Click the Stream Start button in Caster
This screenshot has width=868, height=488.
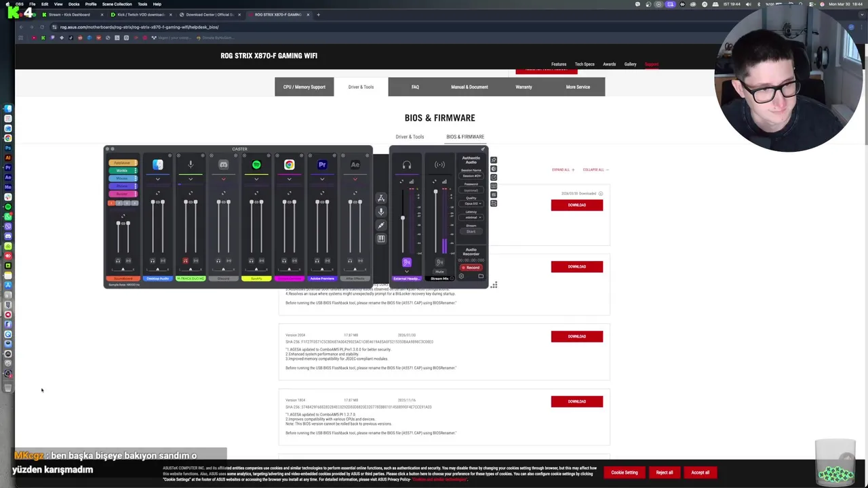[471, 232]
